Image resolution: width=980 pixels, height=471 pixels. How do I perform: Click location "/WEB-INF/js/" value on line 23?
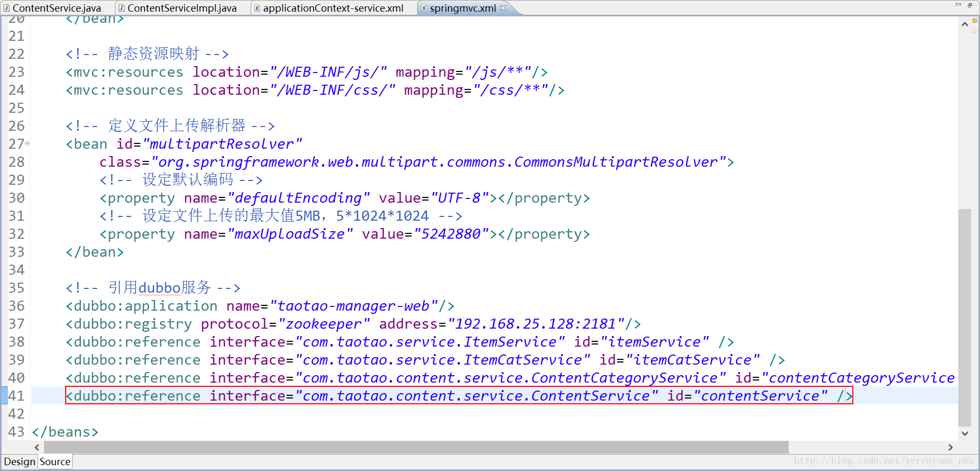coord(328,72)
